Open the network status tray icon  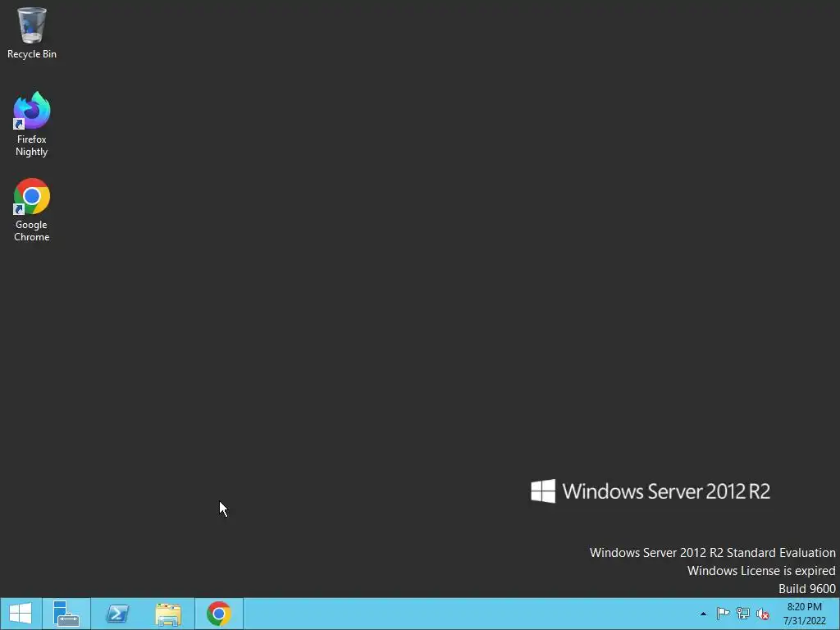coord(743,614)
